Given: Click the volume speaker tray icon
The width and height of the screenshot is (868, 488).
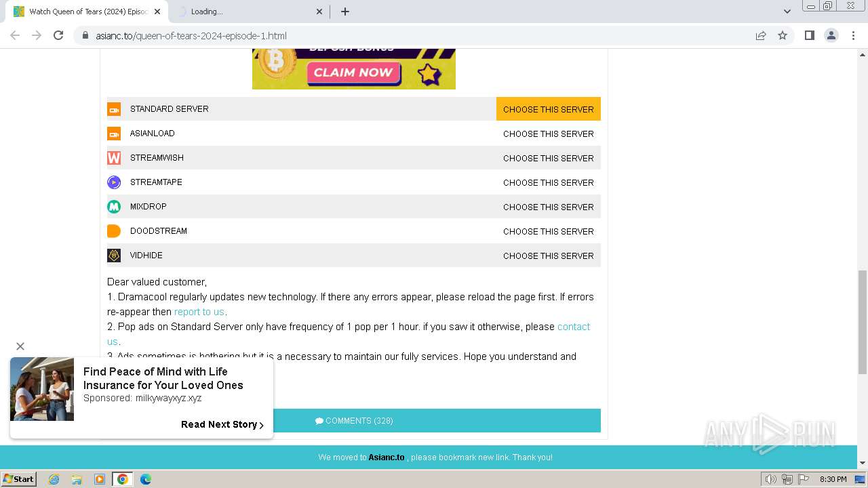Looking at the screenshot, I should pyautogui.click(x=770, y=479).
